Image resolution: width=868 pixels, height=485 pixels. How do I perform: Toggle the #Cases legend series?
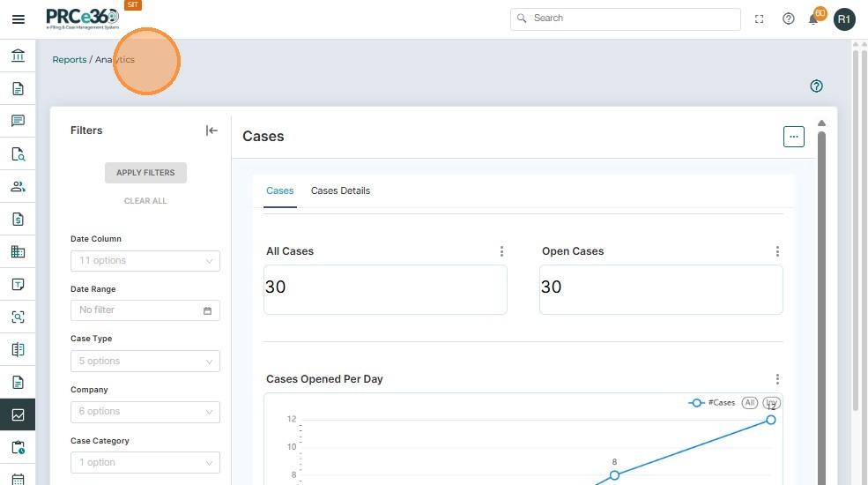[x=712, y=403]
